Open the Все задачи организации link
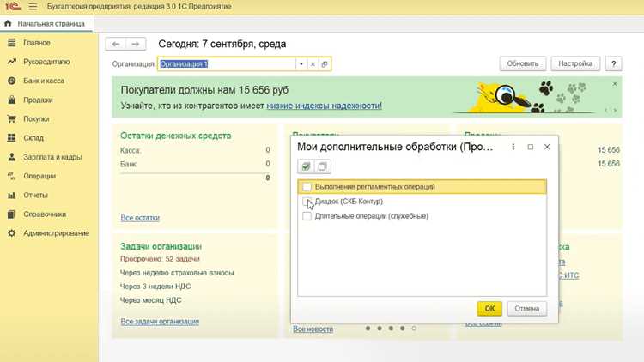 160,322
